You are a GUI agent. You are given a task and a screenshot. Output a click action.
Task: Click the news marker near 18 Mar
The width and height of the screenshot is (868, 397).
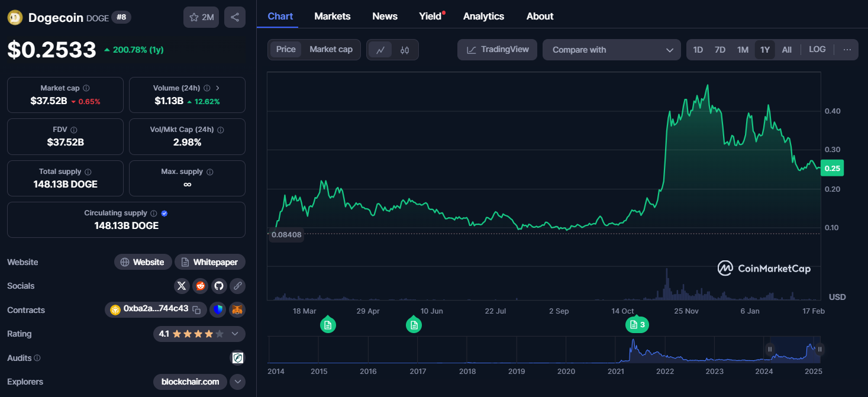[328, 325]
